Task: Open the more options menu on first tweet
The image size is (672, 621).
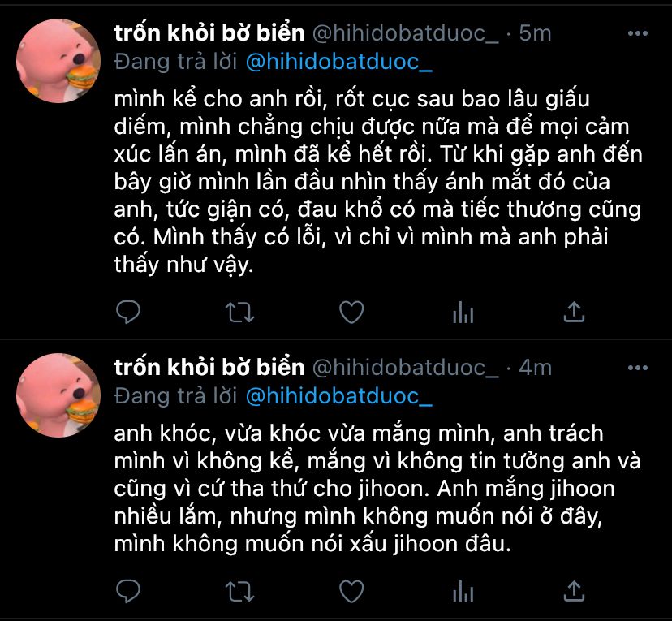Action: 638,33
